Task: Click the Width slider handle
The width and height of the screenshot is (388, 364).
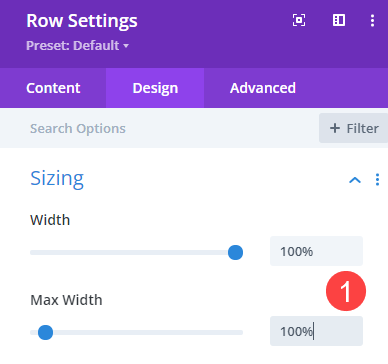Action: pyautogui.click(x=235, y=252)
